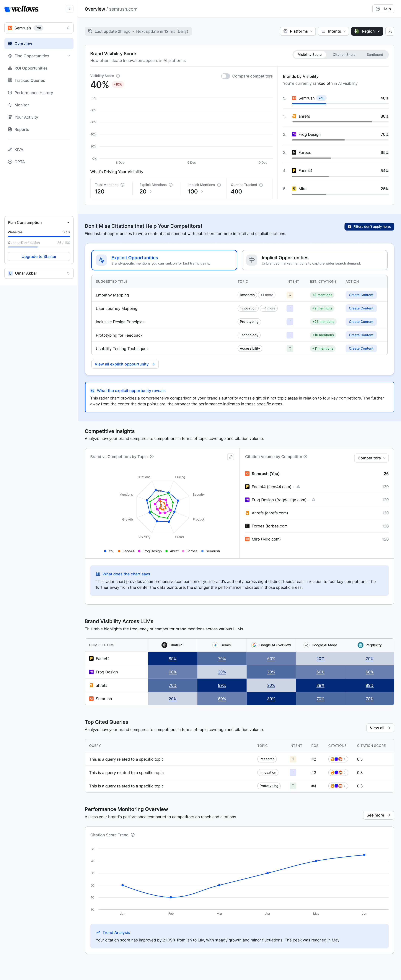Image resolution: width=401 pixels, height=980 pixels.
Task: Click the Google AI Overview column icon
Action: (x=254, y=645)
